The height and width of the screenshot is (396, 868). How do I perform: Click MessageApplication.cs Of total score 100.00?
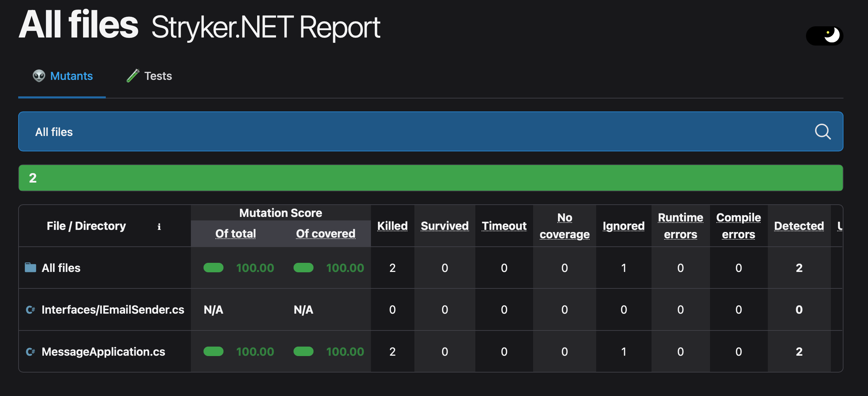point(255,352)
